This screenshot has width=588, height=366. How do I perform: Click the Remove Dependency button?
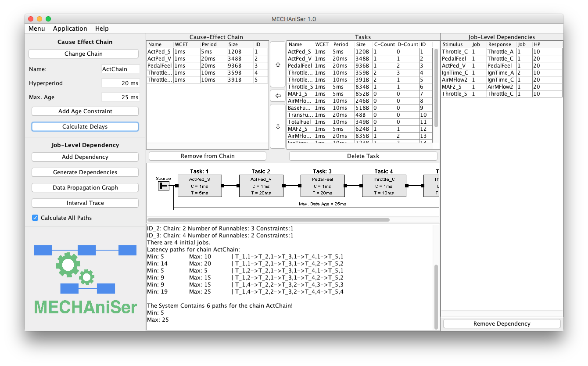pos(502,324)
